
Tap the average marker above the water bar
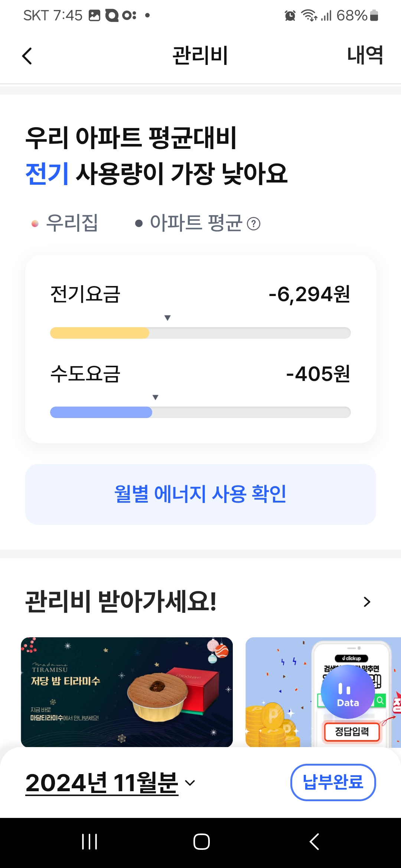pos(156,397)
